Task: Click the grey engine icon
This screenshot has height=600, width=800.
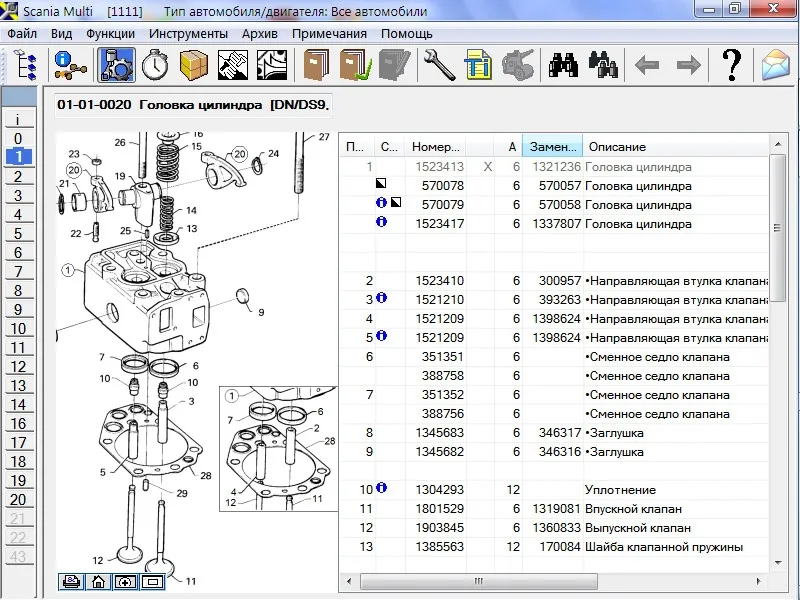Action: 517,65
